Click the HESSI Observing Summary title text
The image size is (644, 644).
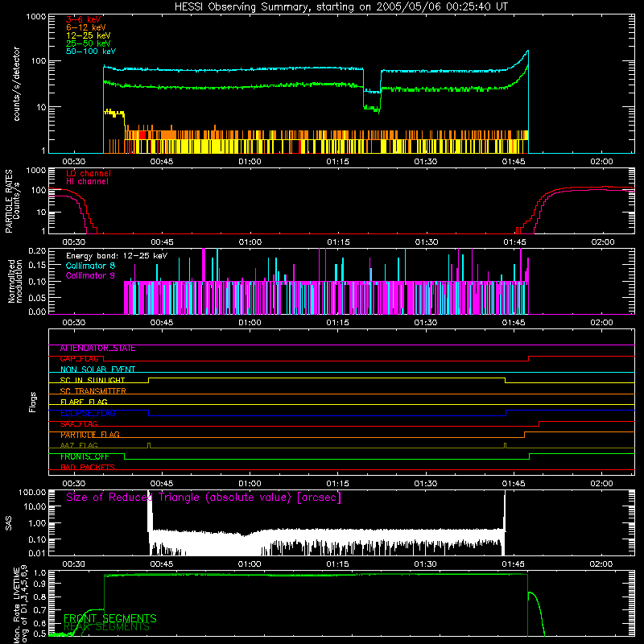(x=341, y=7)
